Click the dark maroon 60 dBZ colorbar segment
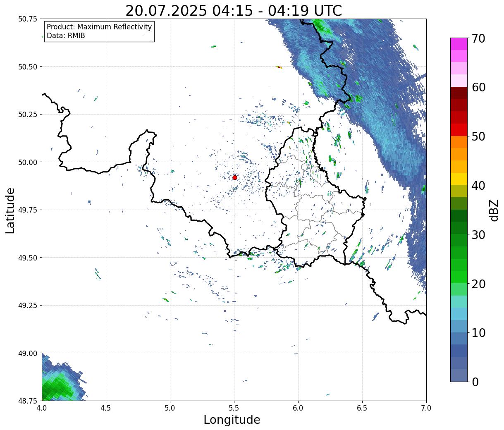 [x=459, y=93]
